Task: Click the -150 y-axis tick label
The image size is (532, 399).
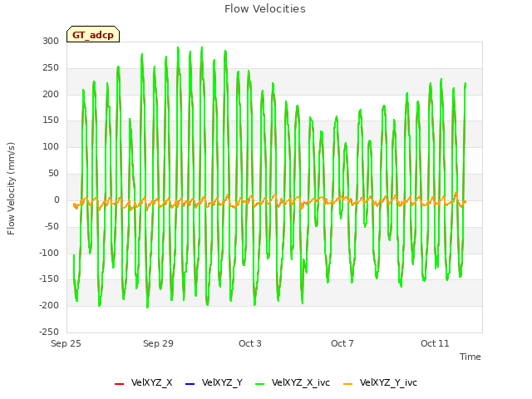Action: point(49,279)
